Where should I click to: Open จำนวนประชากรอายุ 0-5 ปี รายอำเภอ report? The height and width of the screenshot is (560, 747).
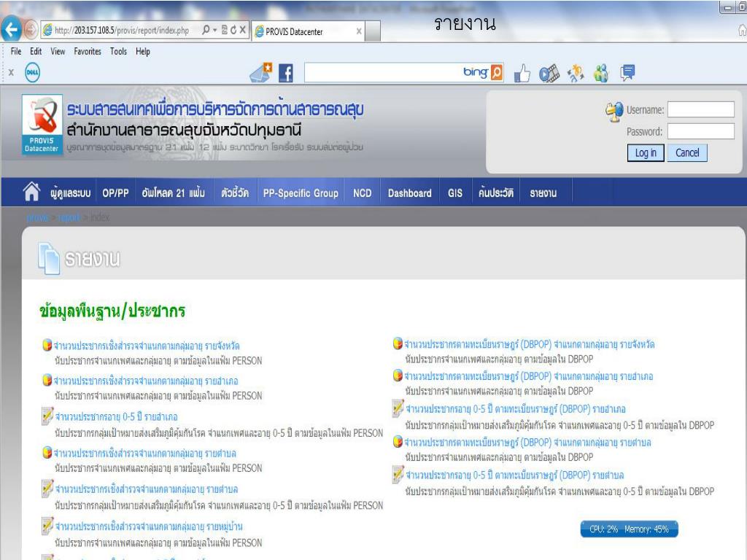point(116,416)
